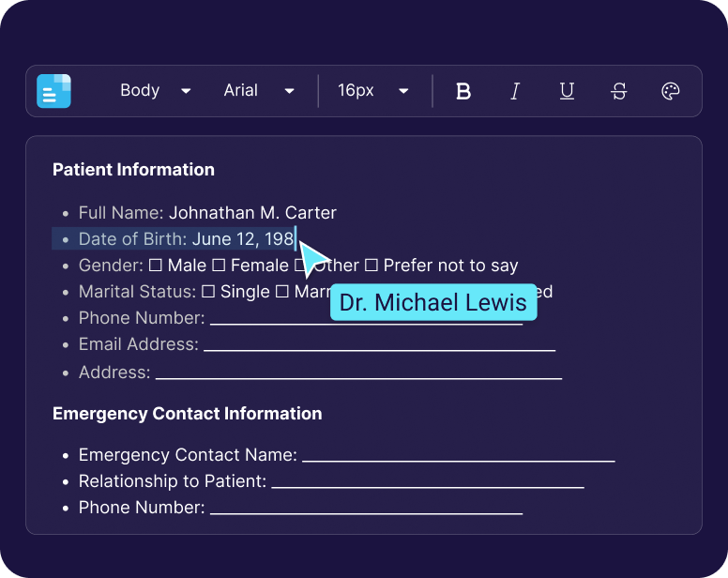Image resolution: width=728 pixels, height=578 pixels.
Task: Click the Dr. Michael Lewis collaborator label
Action: [432, 302]
